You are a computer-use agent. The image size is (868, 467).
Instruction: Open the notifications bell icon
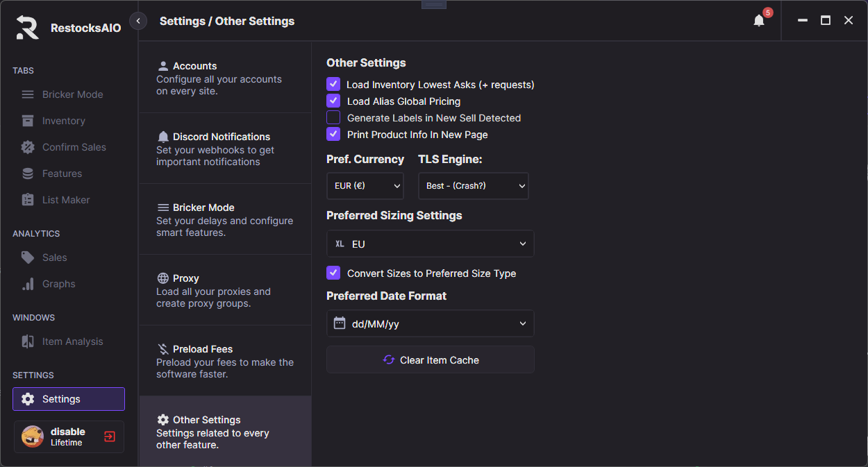tap(759, 21)
